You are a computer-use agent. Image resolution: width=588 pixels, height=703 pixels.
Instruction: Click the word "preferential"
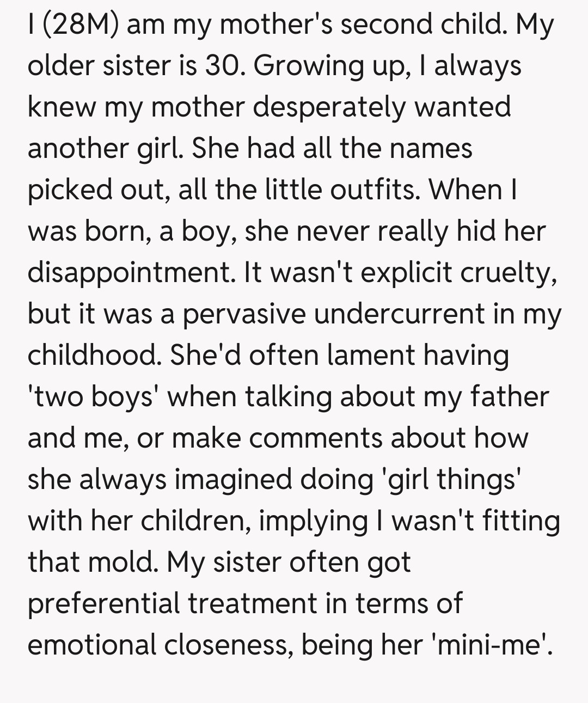tap(103, 604)
